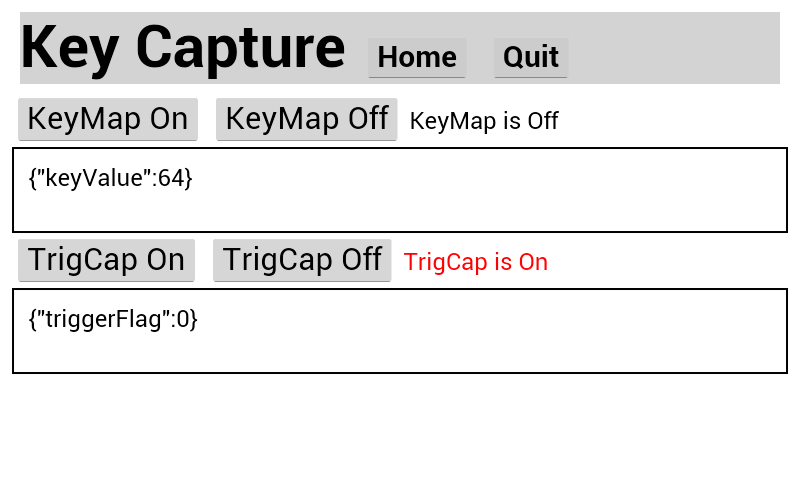Disable trigger capture using TrigCap Off
Screen dimensions: 800x480
302,260
